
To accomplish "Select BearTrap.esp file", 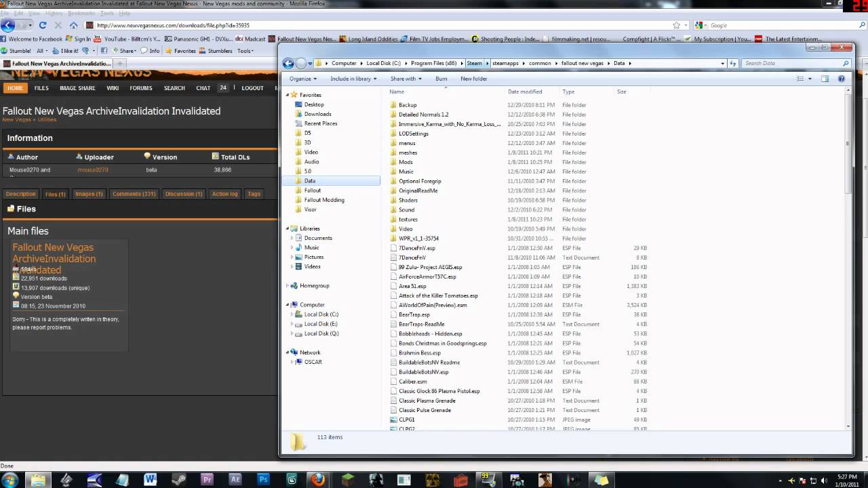I will tap(414, 314).
